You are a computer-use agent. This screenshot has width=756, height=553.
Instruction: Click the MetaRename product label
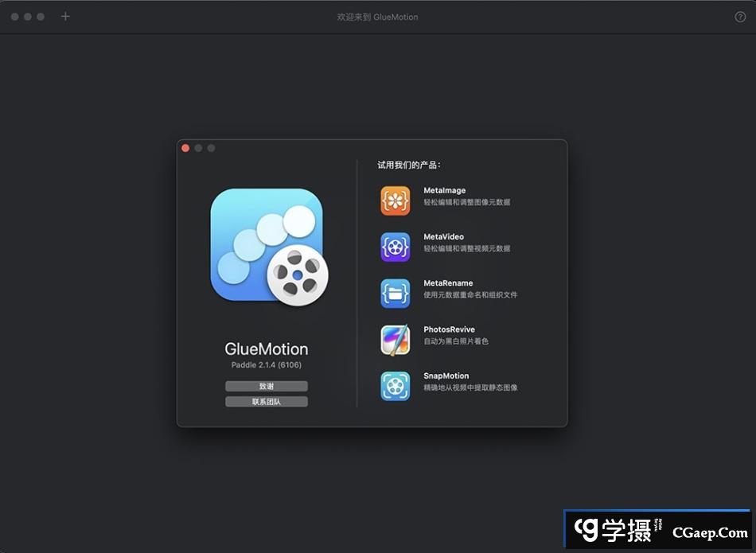[450, 282]
